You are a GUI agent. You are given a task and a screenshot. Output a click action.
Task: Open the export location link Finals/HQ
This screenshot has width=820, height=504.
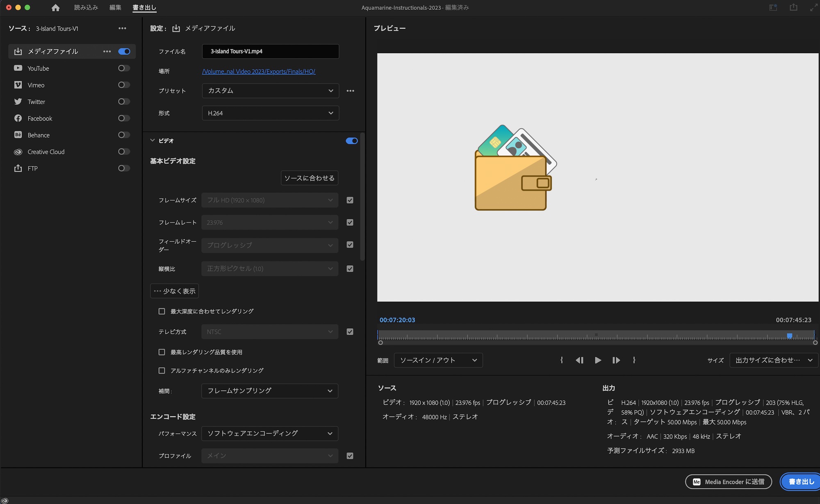coord(259,71)
